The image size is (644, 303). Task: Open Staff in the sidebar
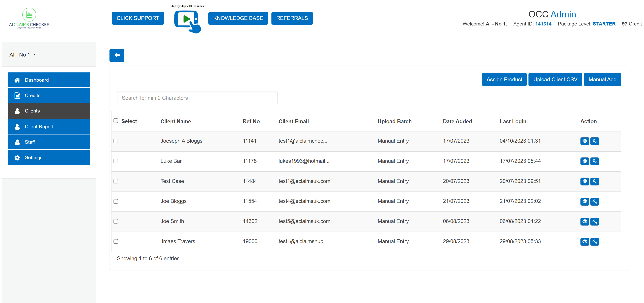pyautogui.click(x=49, y=142)
